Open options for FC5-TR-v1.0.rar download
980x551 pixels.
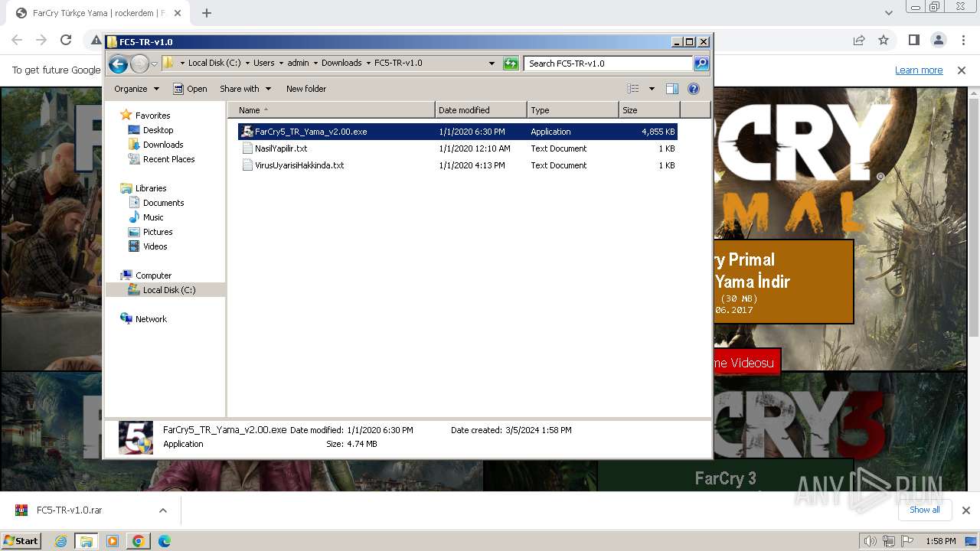click(163, 510)
